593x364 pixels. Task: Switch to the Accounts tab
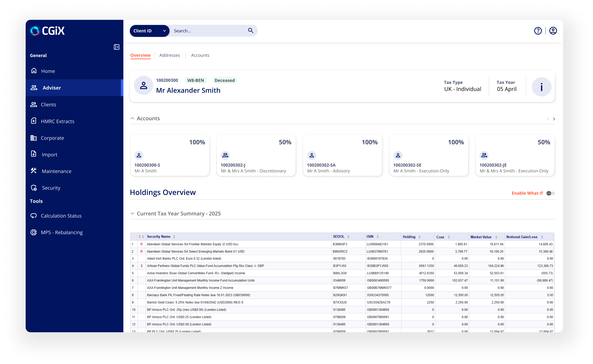pyautogui.click(x=200, y=55)
